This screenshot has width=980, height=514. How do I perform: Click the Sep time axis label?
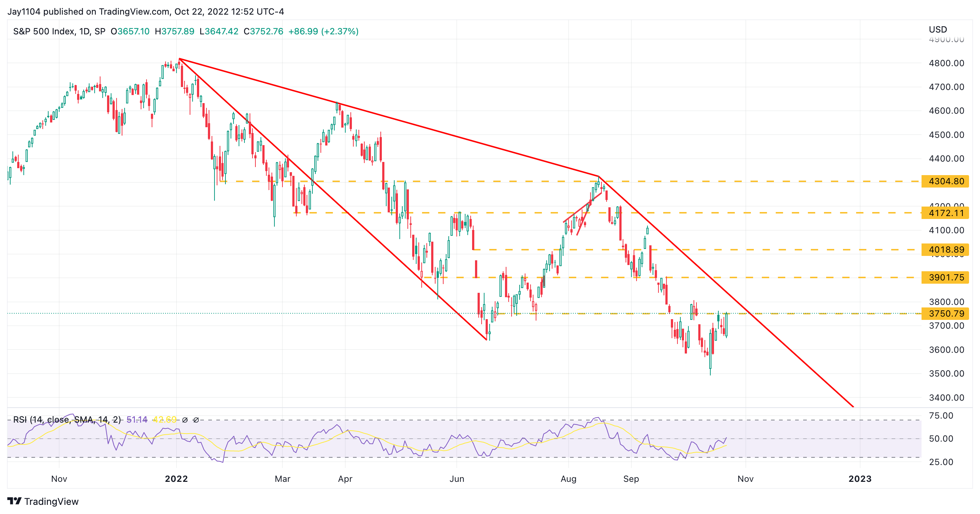click(x=631, y=479)
